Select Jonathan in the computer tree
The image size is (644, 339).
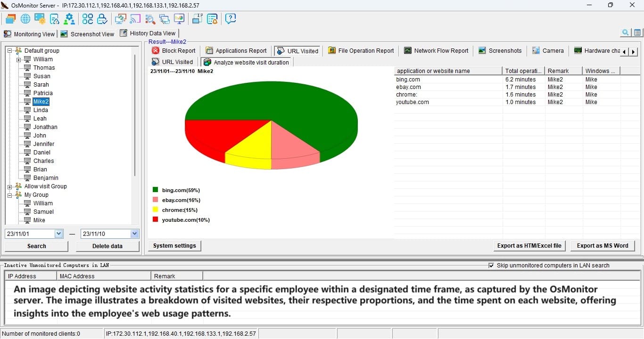click(45, 127)
